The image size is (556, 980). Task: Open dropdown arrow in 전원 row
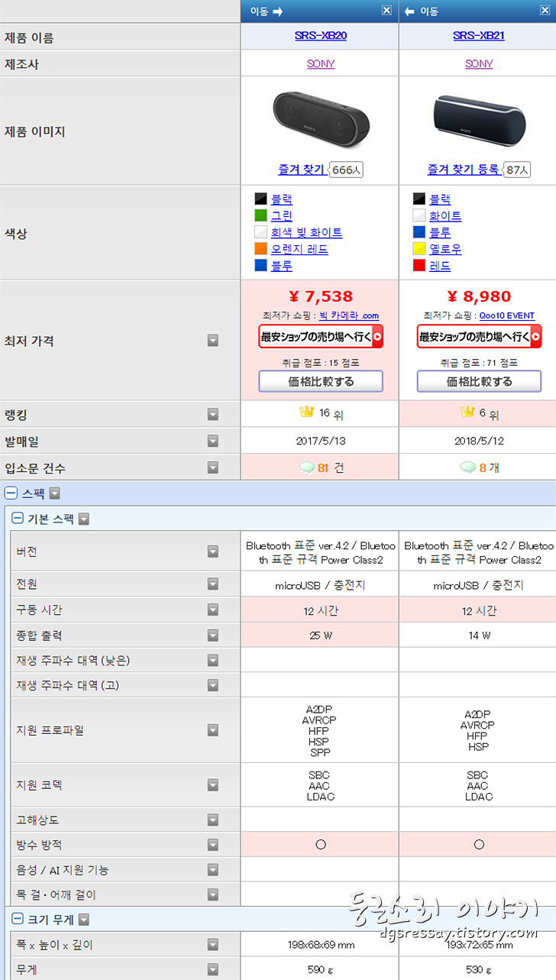coord(213,584)
